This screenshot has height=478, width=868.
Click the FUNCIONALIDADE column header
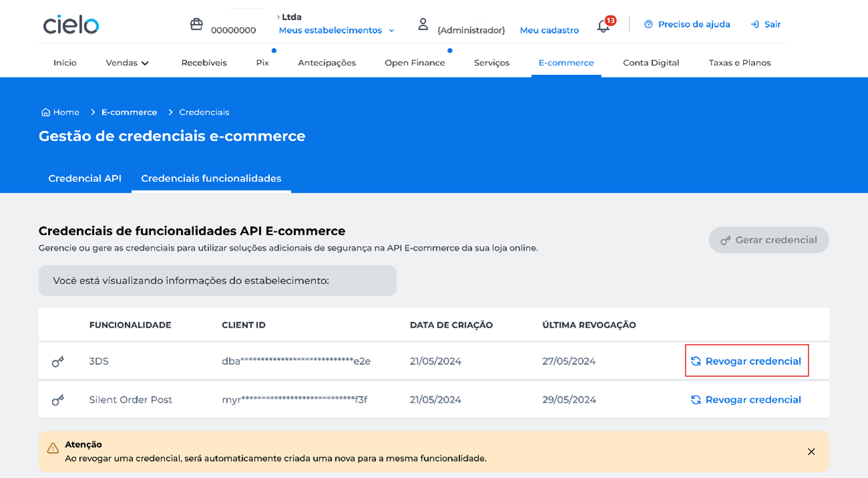click(130, 325)
